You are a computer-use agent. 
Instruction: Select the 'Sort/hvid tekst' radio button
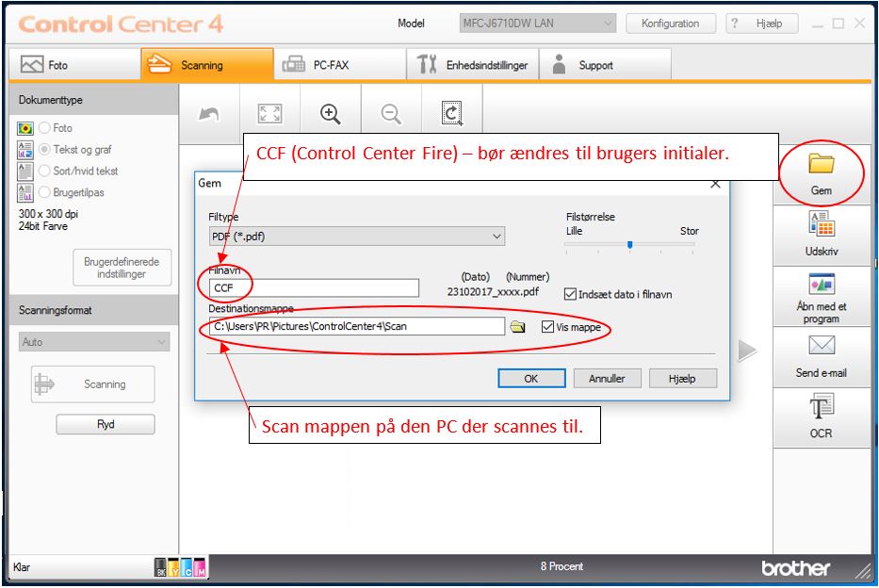(x=44, y=171)
